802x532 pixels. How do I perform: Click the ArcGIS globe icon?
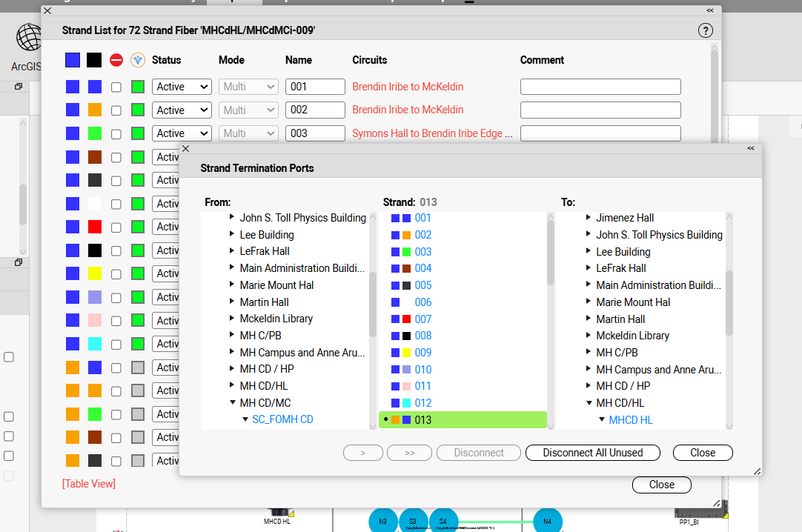coord(30,37)
